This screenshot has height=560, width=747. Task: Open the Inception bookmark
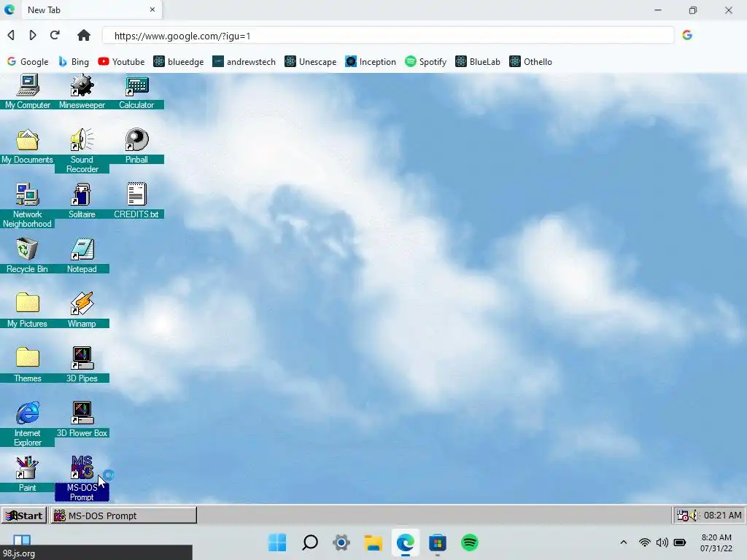371,62
